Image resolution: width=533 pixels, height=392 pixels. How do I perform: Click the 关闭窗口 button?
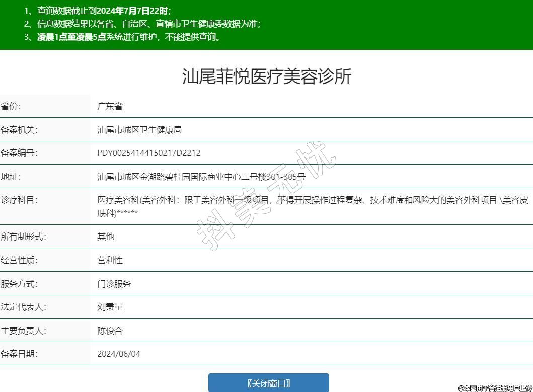[268, 383]
